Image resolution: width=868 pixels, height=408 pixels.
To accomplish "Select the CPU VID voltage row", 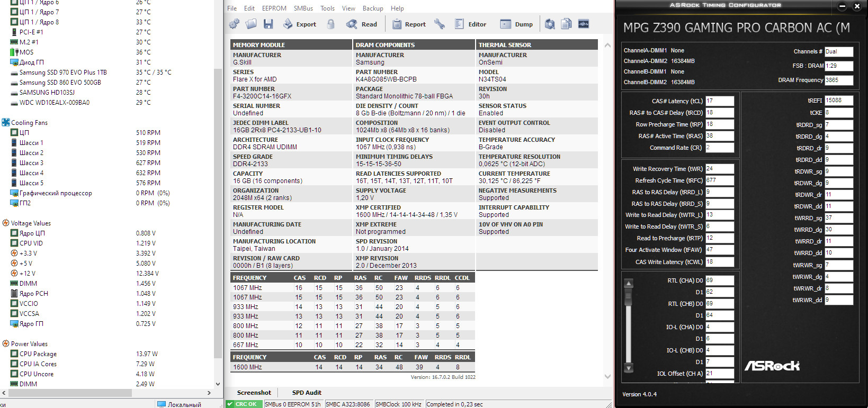I will (x=83, y=243).
